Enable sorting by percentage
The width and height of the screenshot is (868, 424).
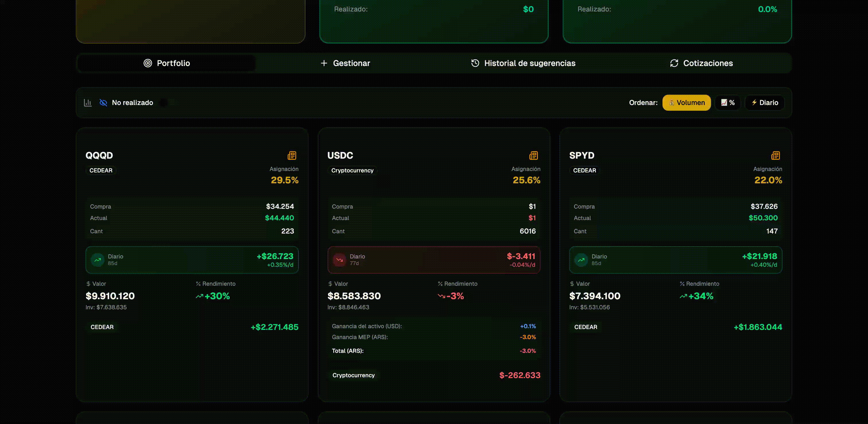(x=728, y=103)
